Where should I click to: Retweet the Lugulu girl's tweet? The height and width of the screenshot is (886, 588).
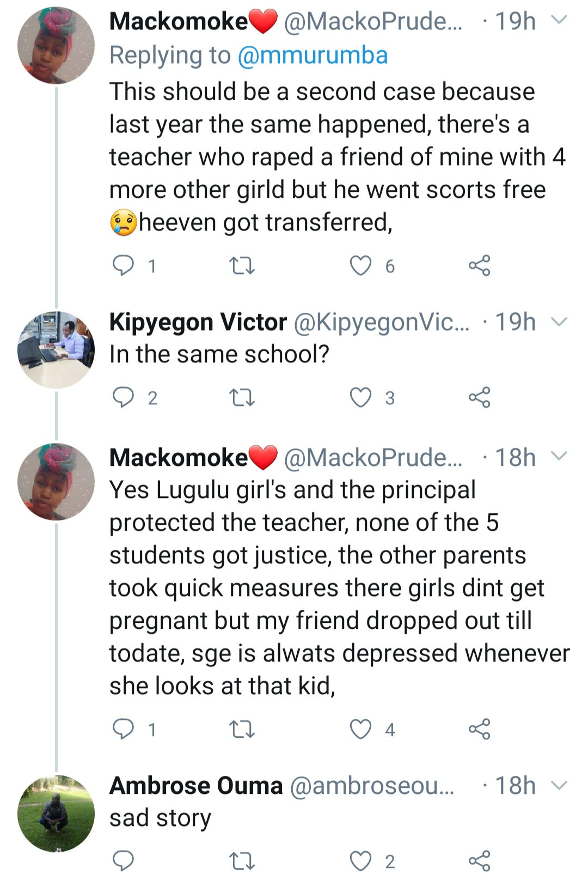tap(242, 729)
